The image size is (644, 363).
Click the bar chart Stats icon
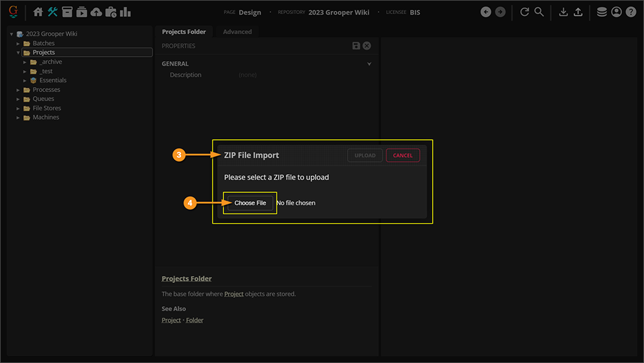click(x=125, y=12)
